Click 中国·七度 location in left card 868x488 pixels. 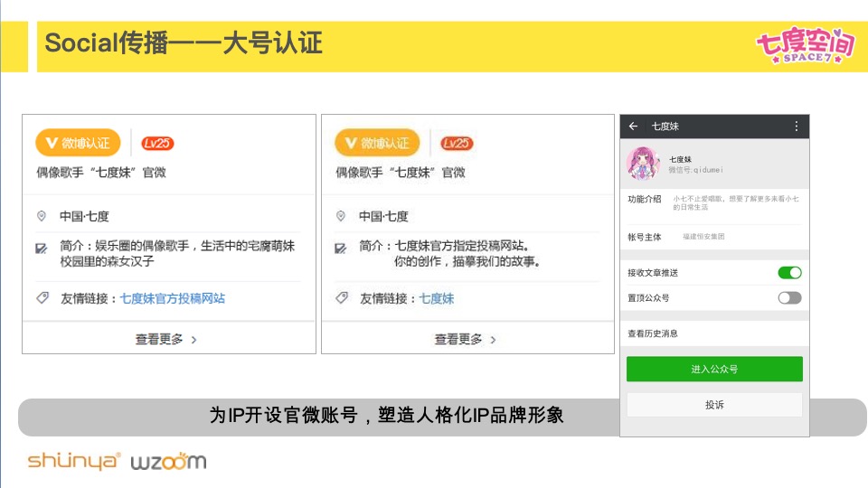84,216
